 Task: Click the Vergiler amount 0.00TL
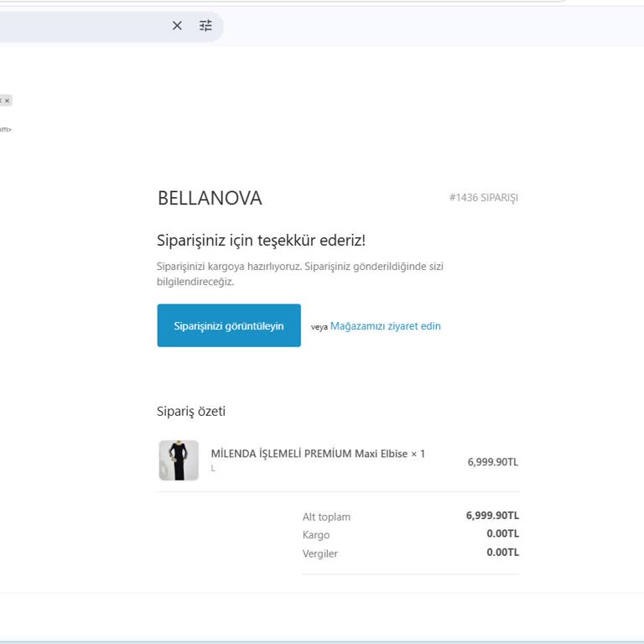point(503,553)
